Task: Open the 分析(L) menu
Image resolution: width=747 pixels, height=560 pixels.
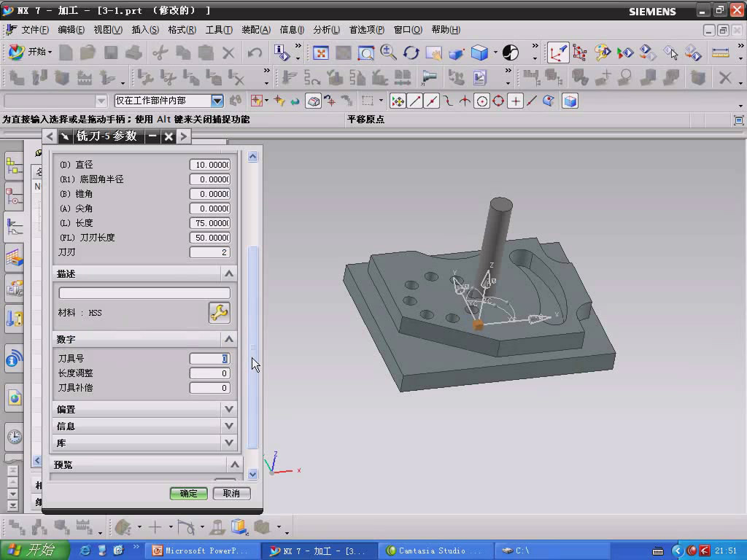Action: 326,30
